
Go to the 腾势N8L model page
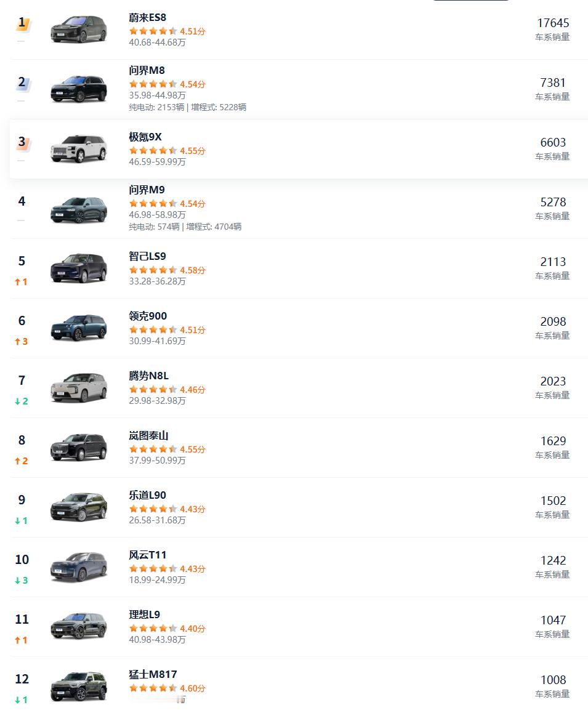pyautogui.click(x=148, y=376)
